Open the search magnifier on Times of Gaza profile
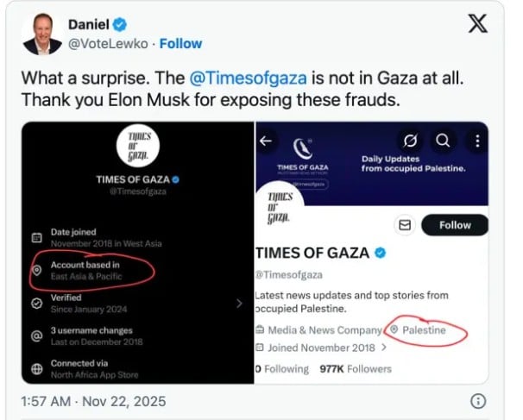The image size is (523, 420). [442, 140]
